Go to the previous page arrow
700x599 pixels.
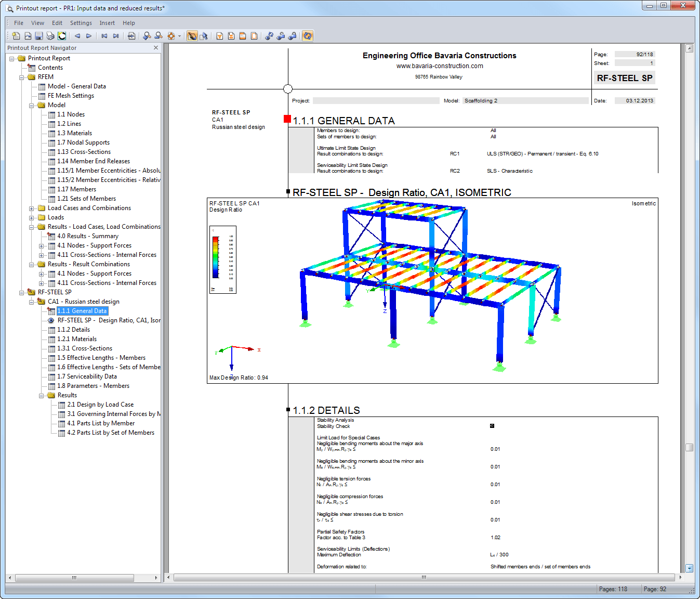tap(77, 36)
